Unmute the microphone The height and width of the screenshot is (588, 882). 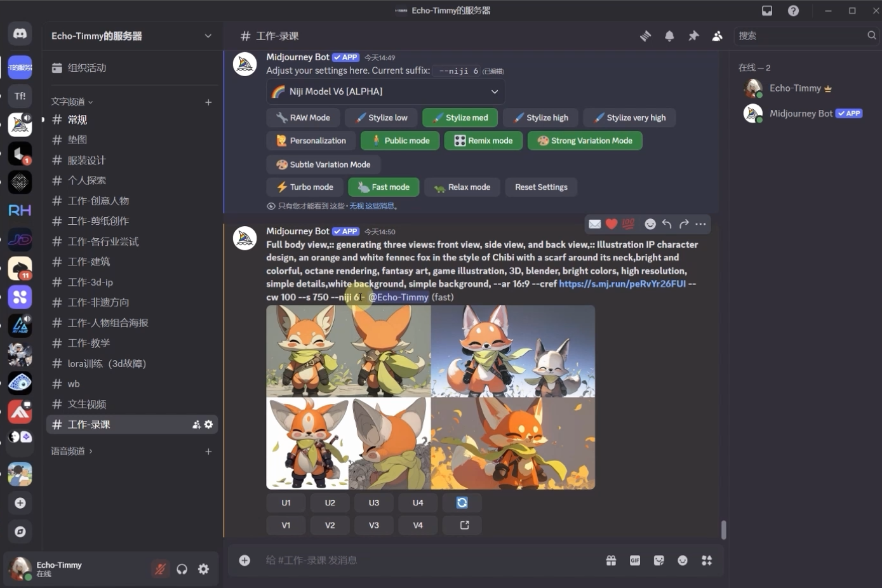click(x=160, y=569)
